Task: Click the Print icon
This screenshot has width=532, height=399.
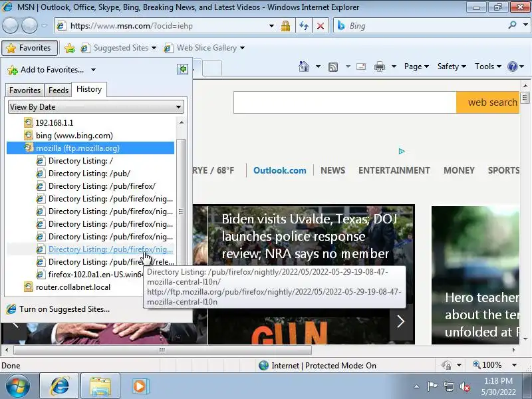Action: [379, 66]
